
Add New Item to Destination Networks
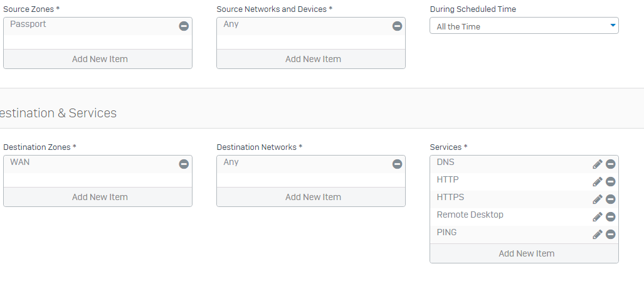[311, 197]
